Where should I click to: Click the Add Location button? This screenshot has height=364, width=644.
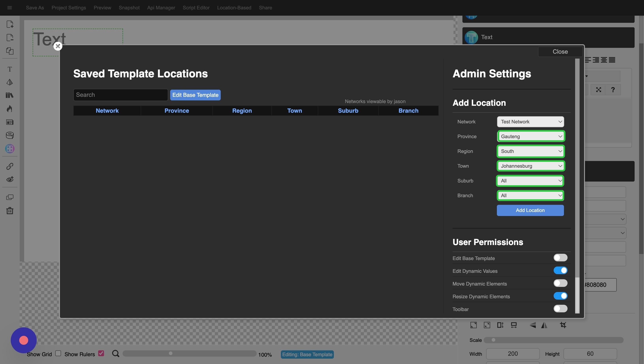click(530, 210)
